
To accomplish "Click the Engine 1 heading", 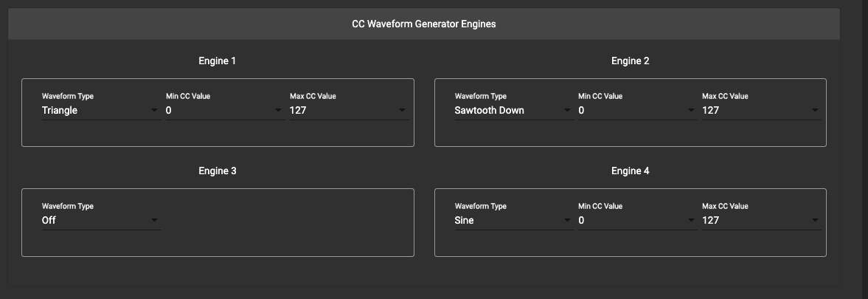I will click(218, 61).
